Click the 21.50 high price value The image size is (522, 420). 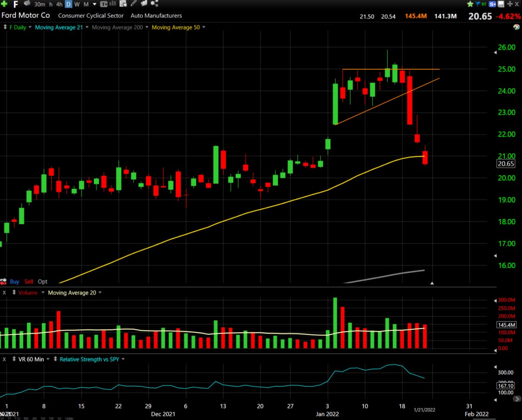[x=367, y=16]
